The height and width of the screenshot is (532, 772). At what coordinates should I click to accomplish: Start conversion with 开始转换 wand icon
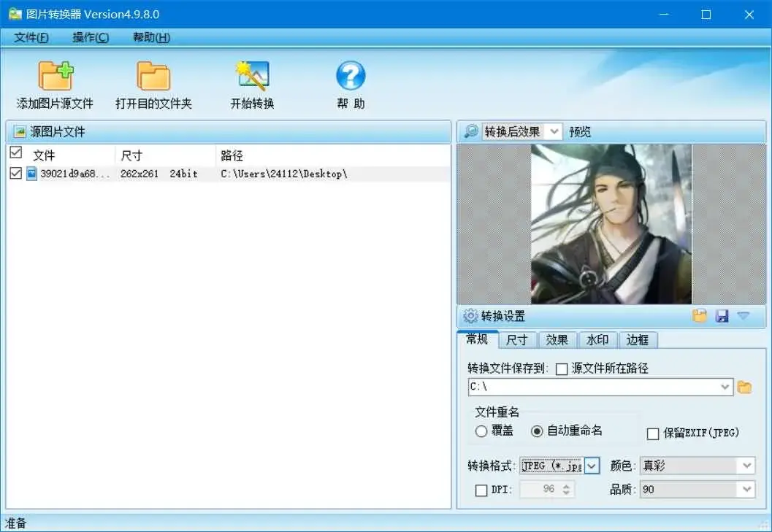pos(252,75)
